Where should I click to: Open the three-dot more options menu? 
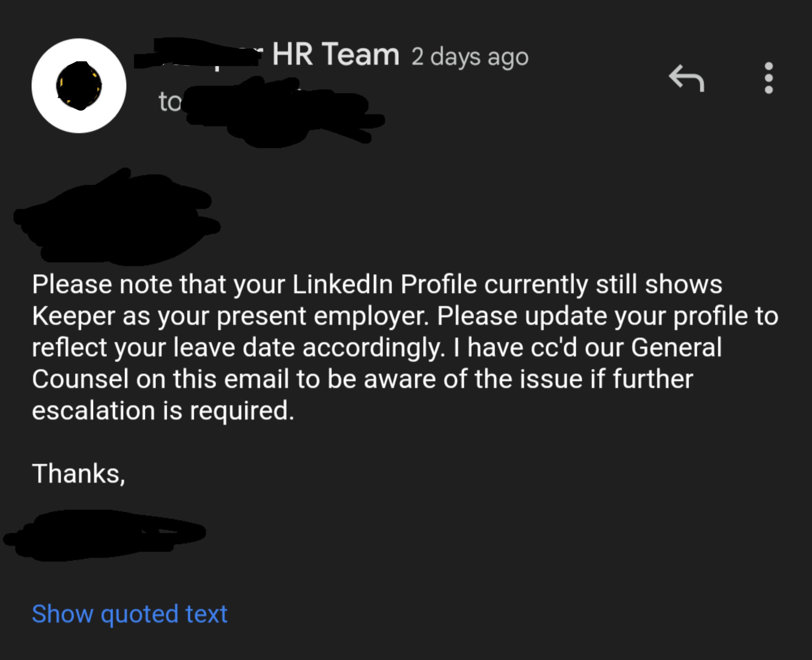(x=769, y=78)
